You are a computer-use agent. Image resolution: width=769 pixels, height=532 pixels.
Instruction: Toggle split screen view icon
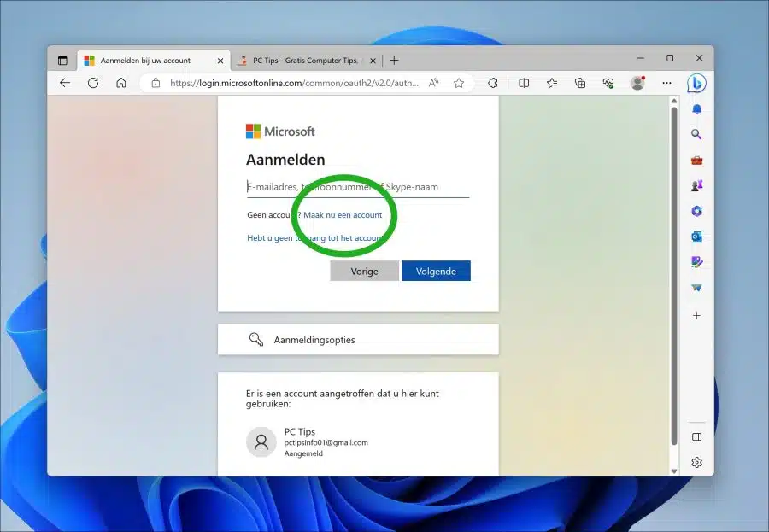[x=524, y=84]
